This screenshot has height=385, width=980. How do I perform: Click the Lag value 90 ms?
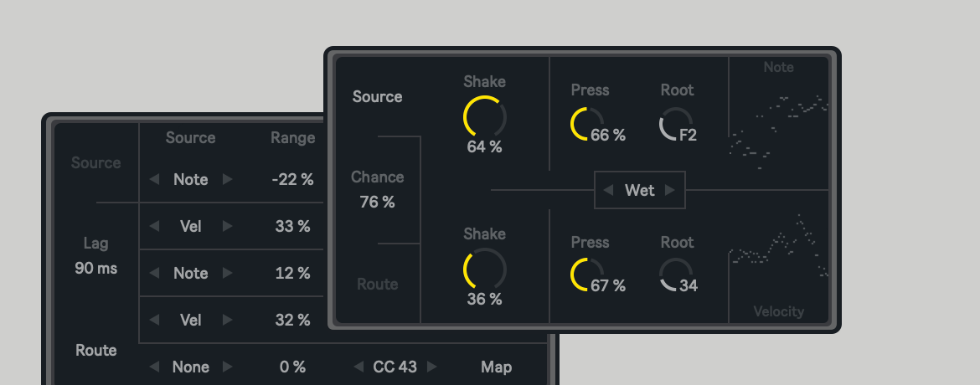coord(95,269)
